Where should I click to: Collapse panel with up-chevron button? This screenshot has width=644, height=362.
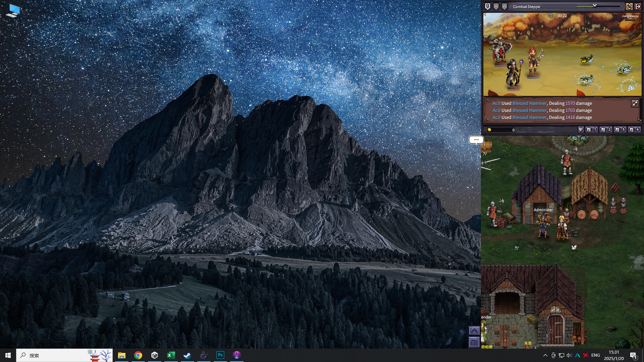coord(474,331)
